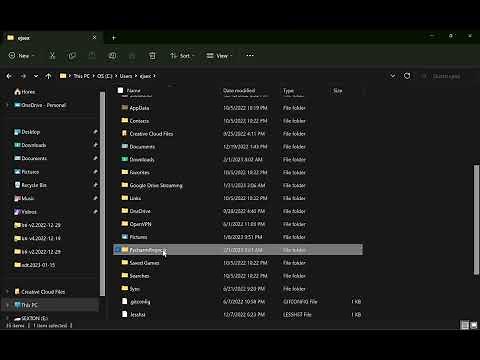The image size is (480, 360).
Task: Unpin Downloads via its pin icon
Action: coord(95,145)
